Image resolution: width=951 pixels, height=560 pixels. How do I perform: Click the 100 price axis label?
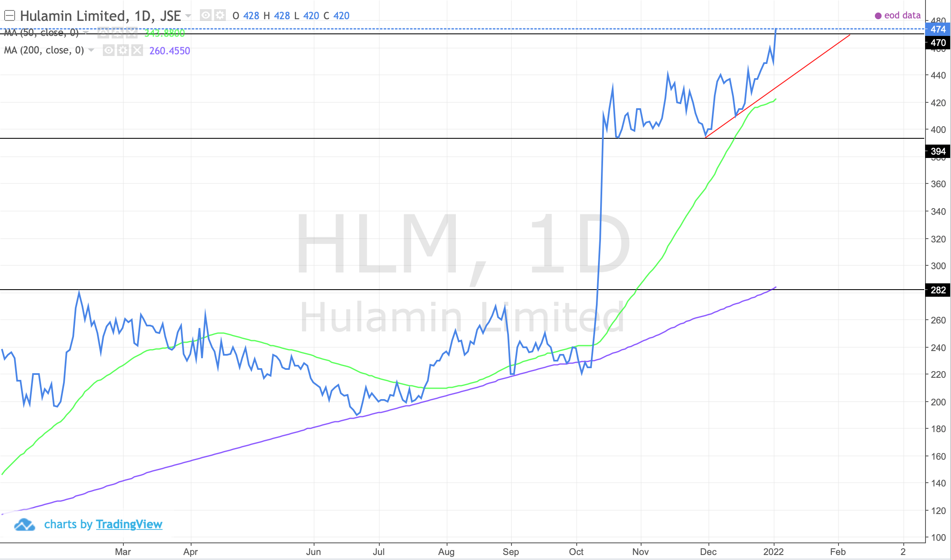click(x=938, y=537)
